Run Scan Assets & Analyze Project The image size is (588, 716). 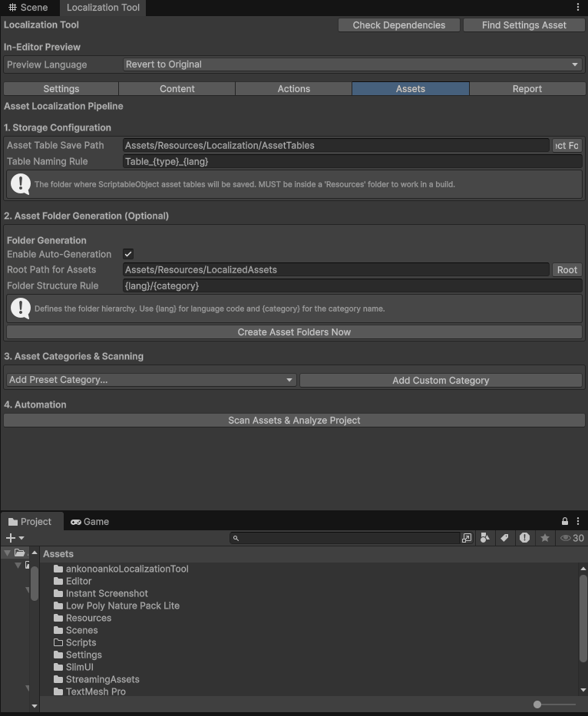[x=294, y=420]
